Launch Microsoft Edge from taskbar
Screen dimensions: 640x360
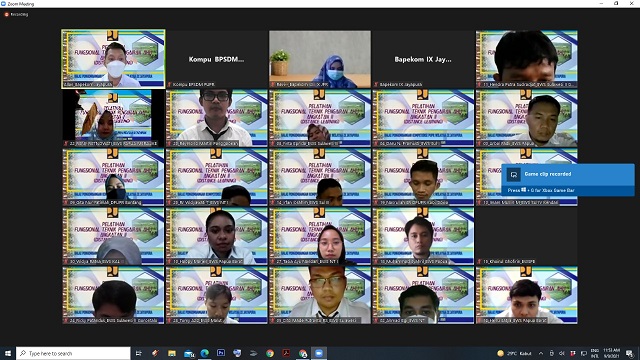pyautogui.click(x=204, y=353)
